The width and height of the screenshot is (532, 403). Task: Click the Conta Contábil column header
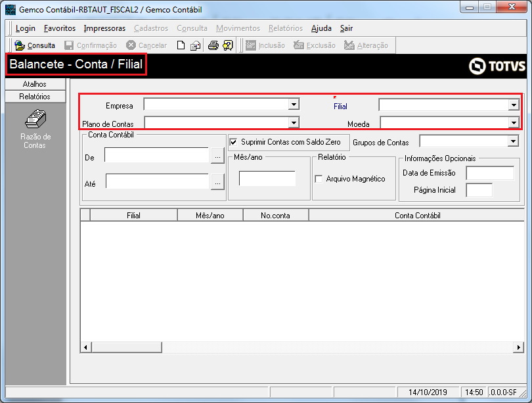tap(417, 215)
